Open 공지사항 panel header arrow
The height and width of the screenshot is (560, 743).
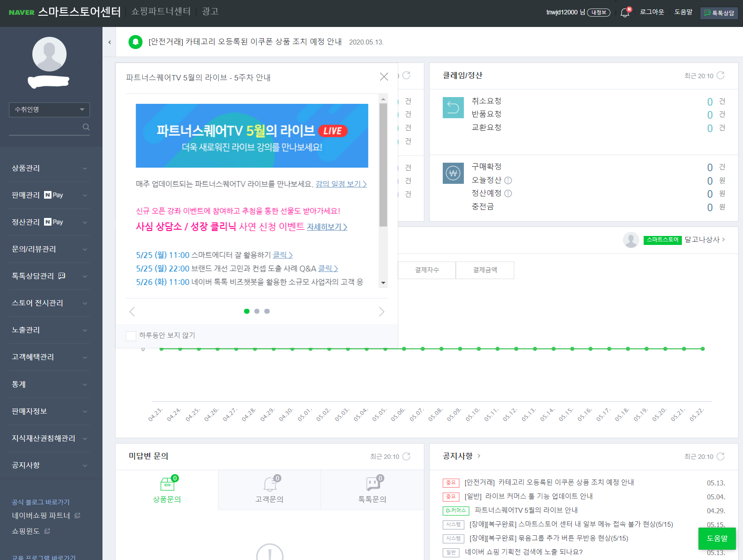point(479,456)
